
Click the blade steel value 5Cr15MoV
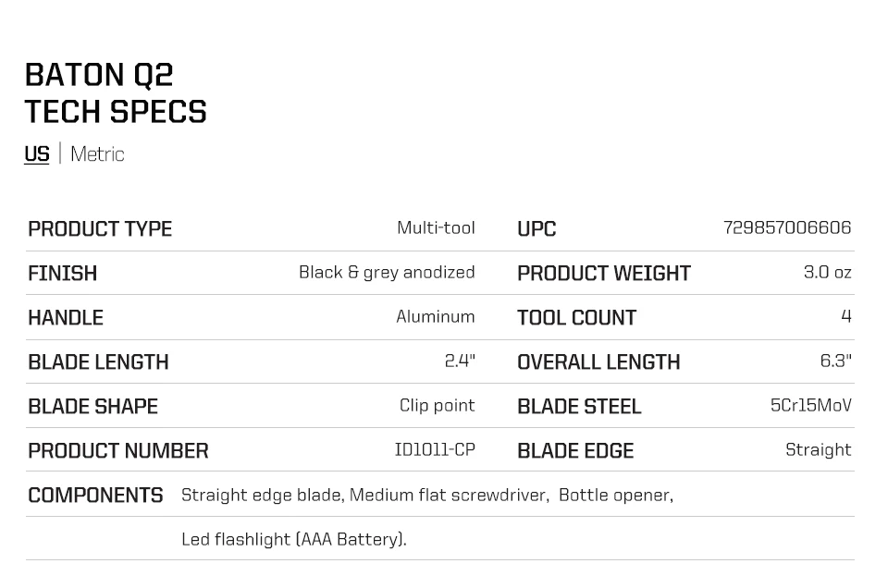(x=811, y=405)
